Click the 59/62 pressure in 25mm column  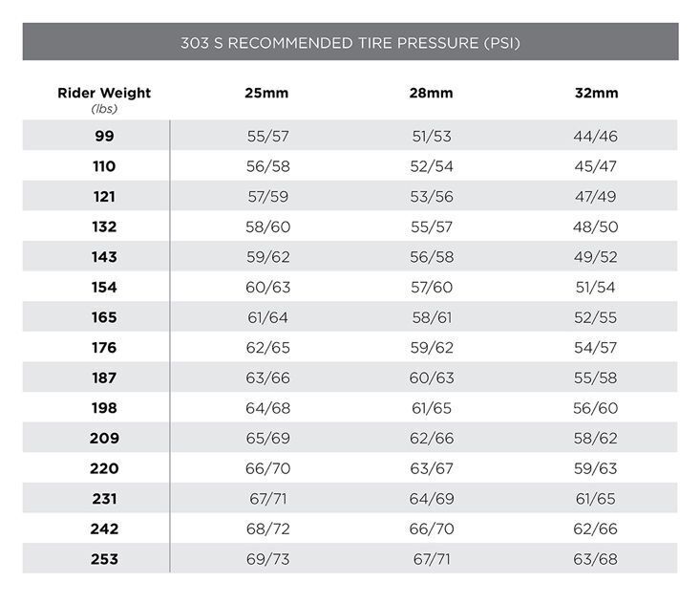[267, 257]
